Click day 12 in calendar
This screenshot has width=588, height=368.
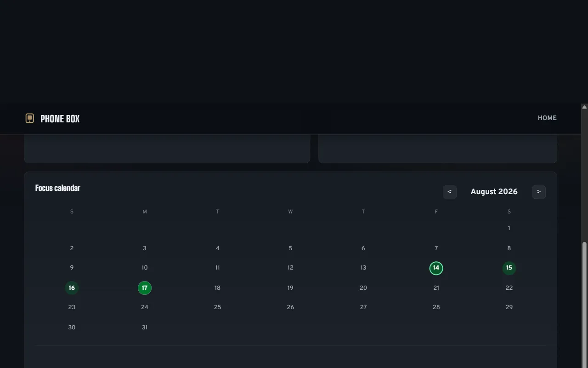click(x=290, y=268)
